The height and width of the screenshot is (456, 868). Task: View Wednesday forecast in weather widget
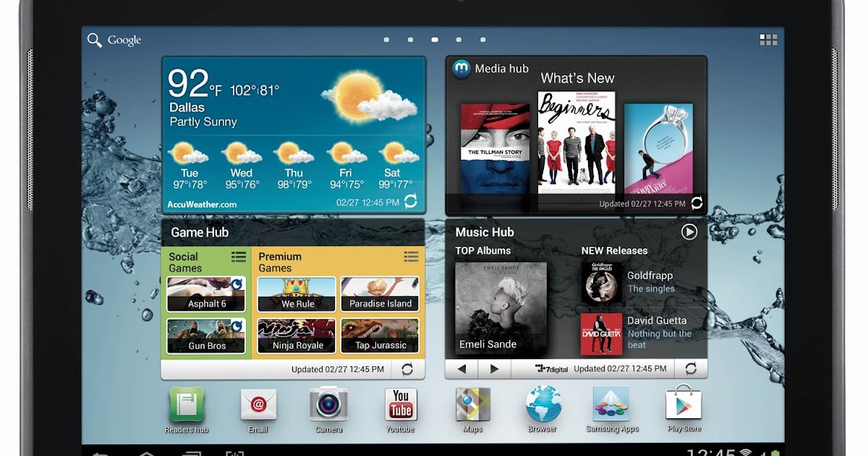point(242,166)
